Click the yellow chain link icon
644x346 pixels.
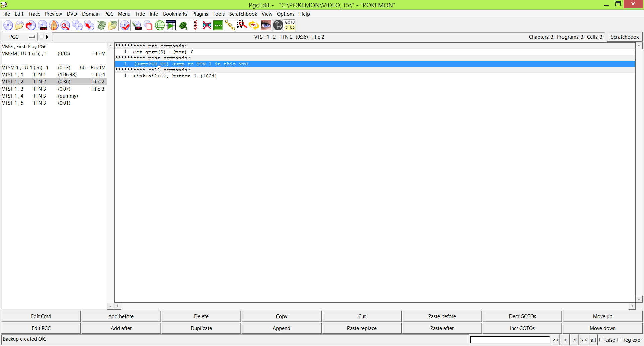(x=230, y=25)
